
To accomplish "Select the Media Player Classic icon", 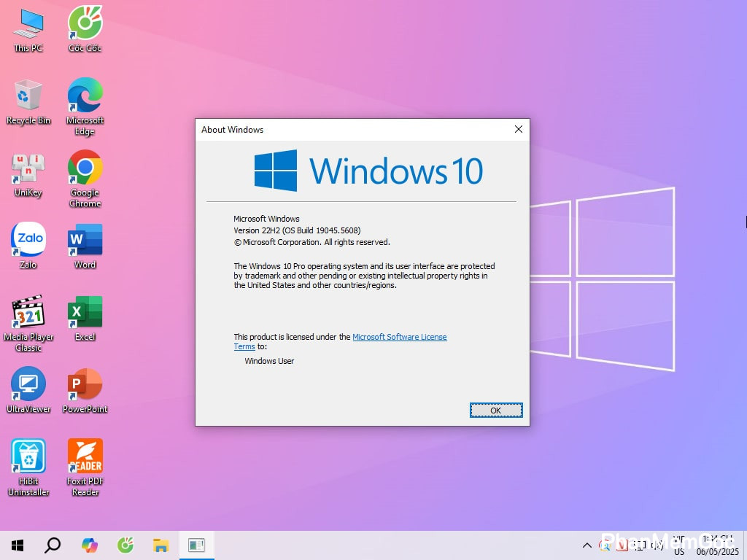I will point(28,312).
